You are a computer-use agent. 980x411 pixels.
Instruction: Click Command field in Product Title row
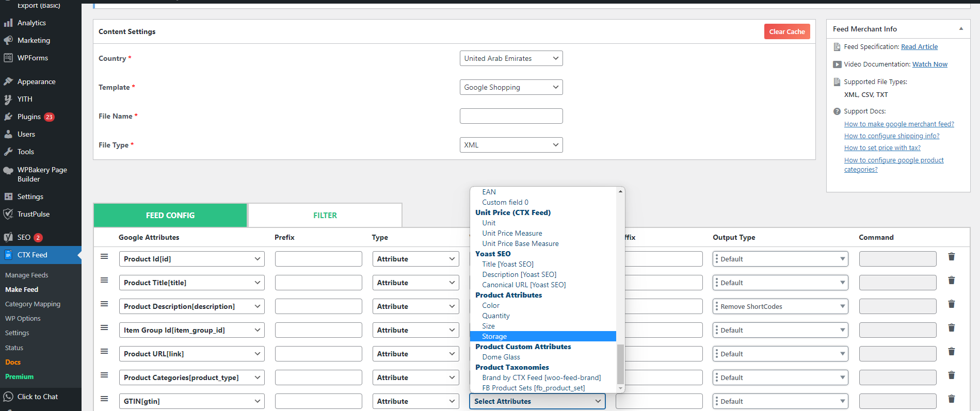tap(897, 283)
